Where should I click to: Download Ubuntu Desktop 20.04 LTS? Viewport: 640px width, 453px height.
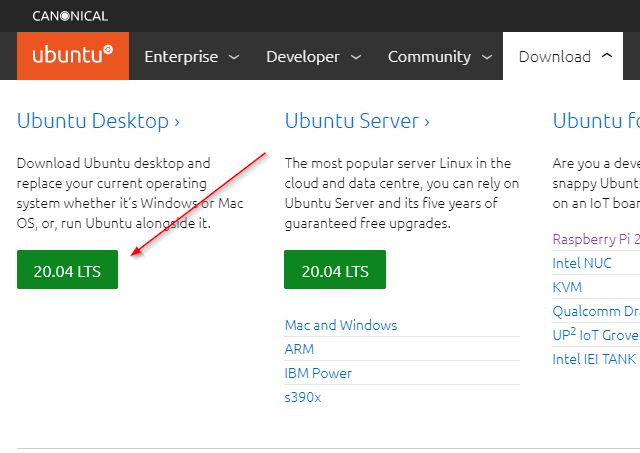coord(67,269)
